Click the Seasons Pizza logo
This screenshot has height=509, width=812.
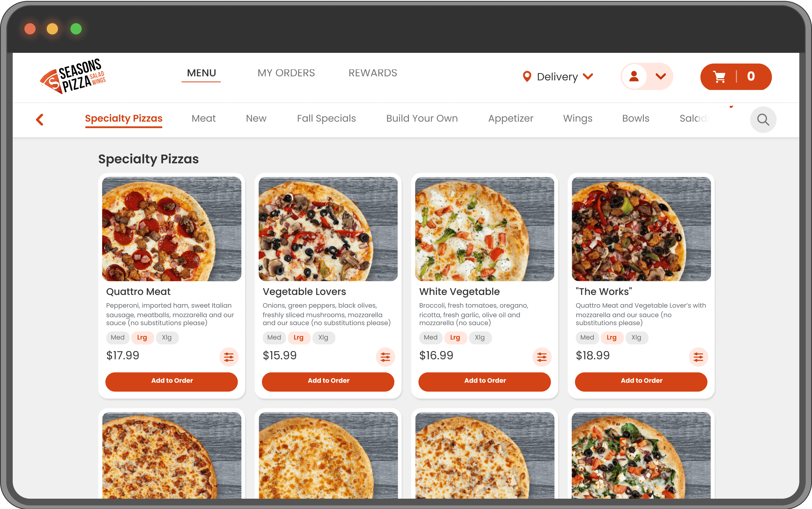[73, 76]
